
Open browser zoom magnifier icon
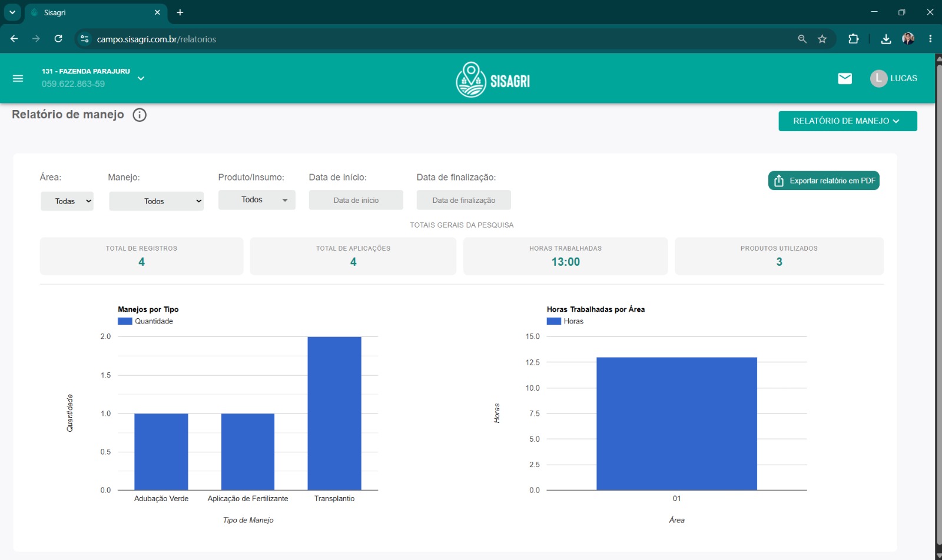coord(802,39)
